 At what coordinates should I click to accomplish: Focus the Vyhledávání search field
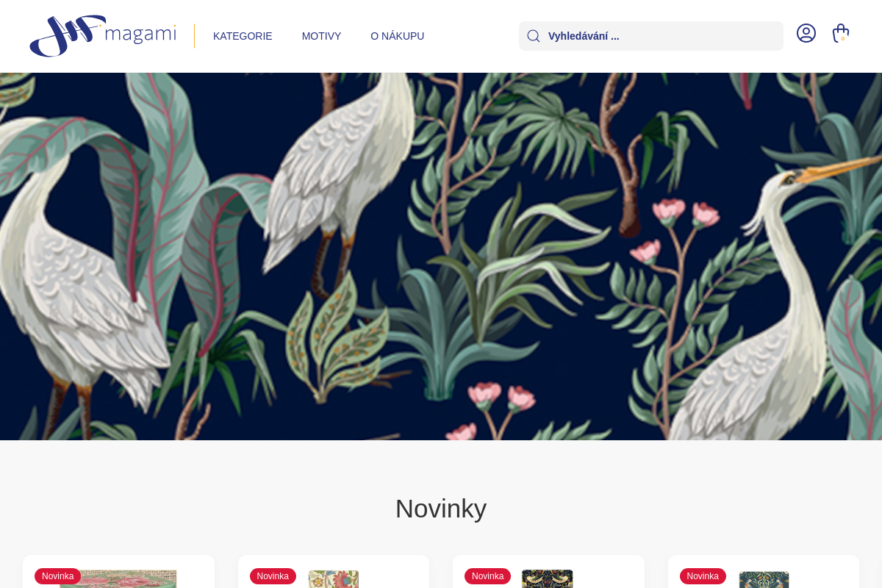[651, 36]
